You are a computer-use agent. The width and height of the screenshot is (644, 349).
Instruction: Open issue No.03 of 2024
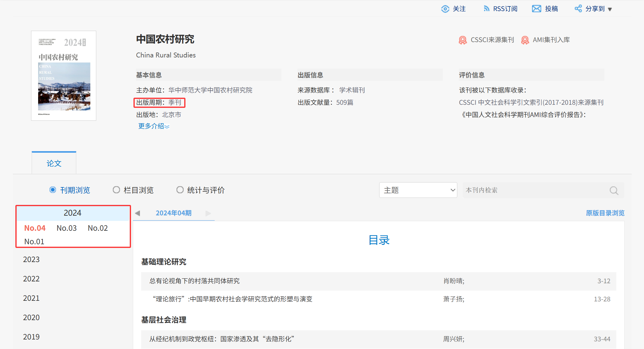(66, 228)
